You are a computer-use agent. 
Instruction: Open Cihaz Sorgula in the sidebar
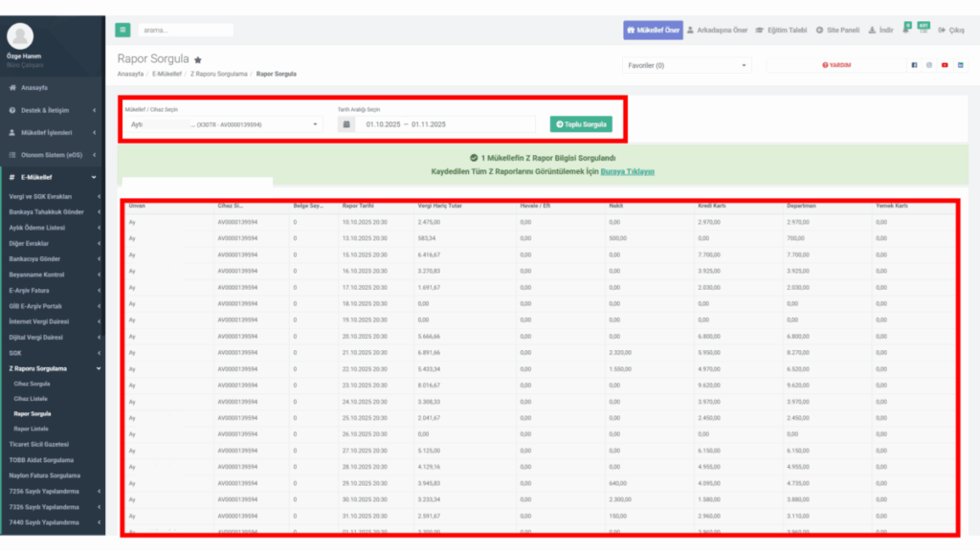(x=32, y=385)
